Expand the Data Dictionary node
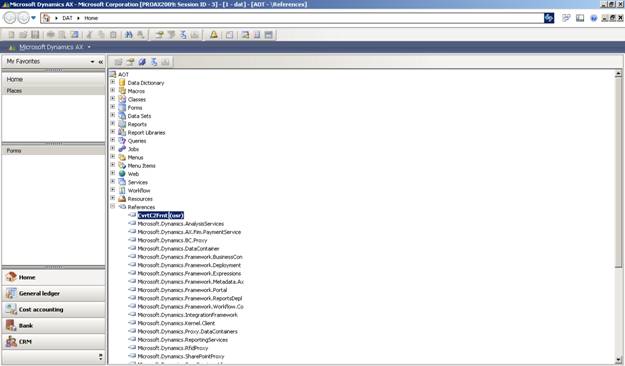Image resolution: width=625 pixels, height=366 pixels. click(112, 82)
